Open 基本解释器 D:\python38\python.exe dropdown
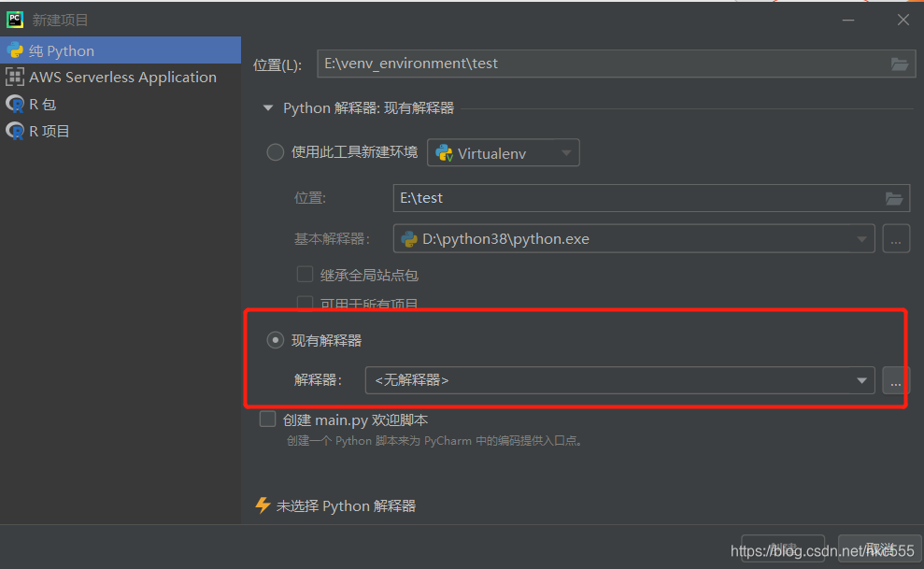Viewport: 924px width, 569px height. (x=634, y=238)
